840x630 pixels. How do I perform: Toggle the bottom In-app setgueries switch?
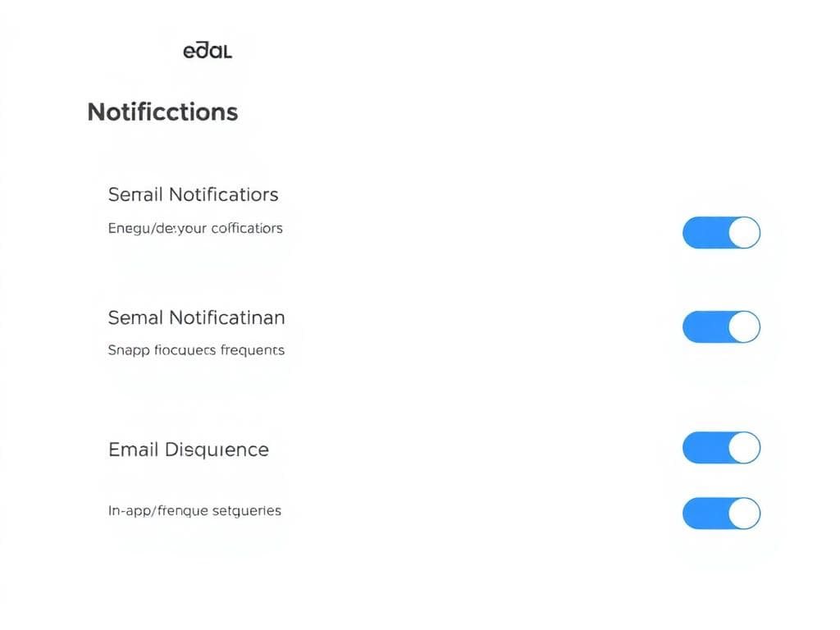720,514
